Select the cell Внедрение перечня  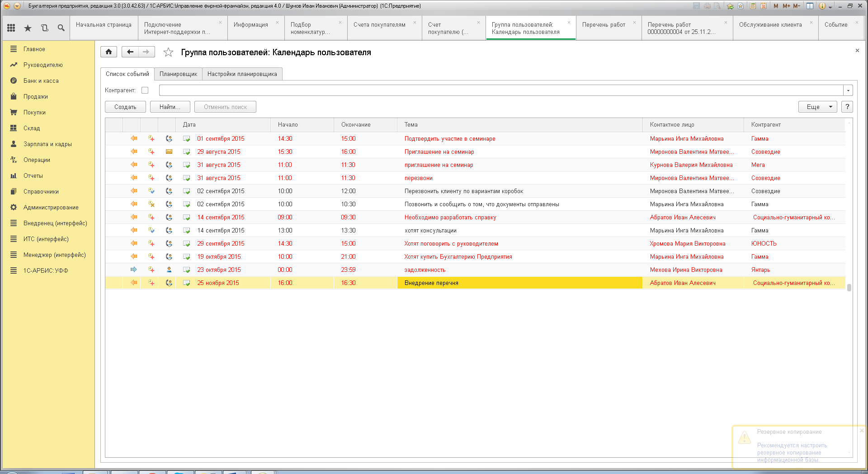520,283
